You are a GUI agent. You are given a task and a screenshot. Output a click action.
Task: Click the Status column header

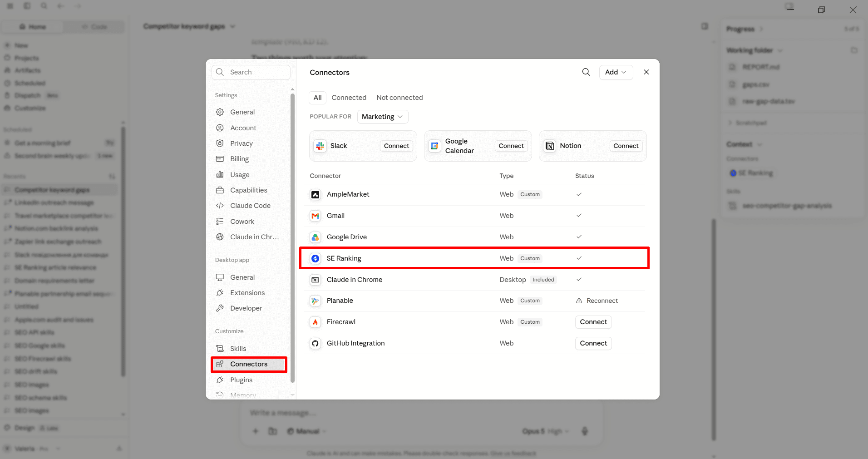(x=584, y=176)
